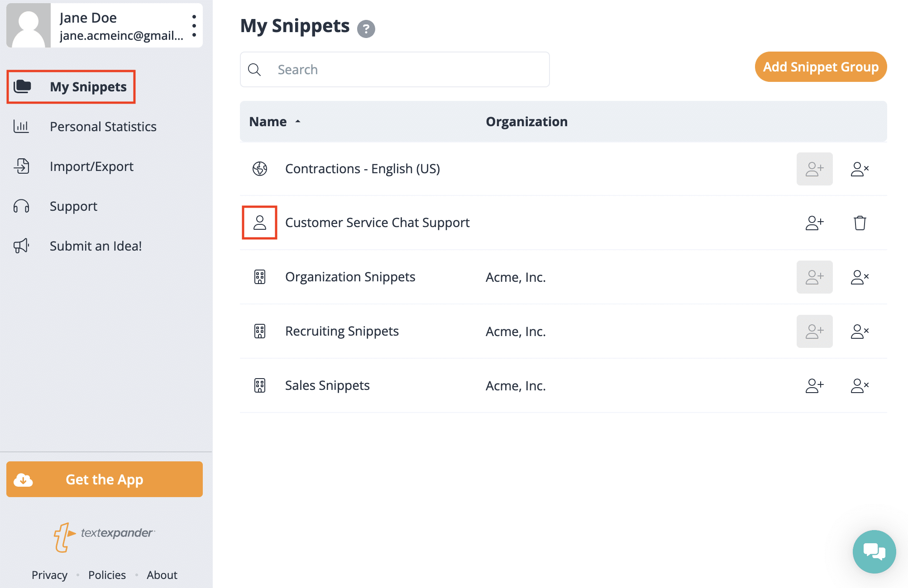This screenshot has width=908, height=588.
Task: Leave the Recruiting Snippets group
Action: click(859, 331)
